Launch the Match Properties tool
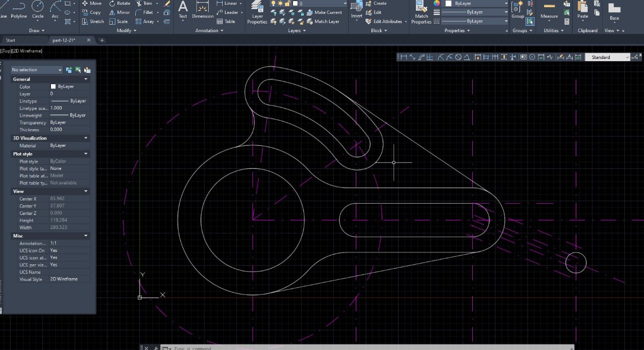The width and height of the screenshot is (644, 350). 421,13
